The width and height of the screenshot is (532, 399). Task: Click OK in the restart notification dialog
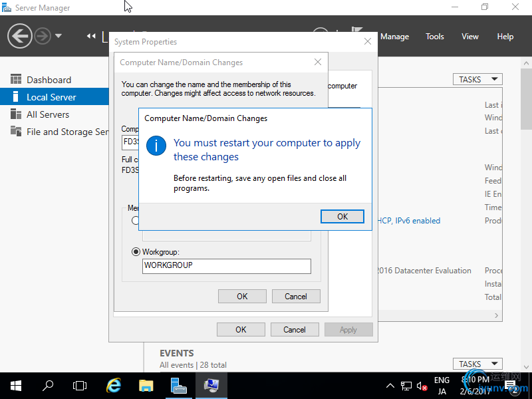pyautogui.click(x=342, y=217)
